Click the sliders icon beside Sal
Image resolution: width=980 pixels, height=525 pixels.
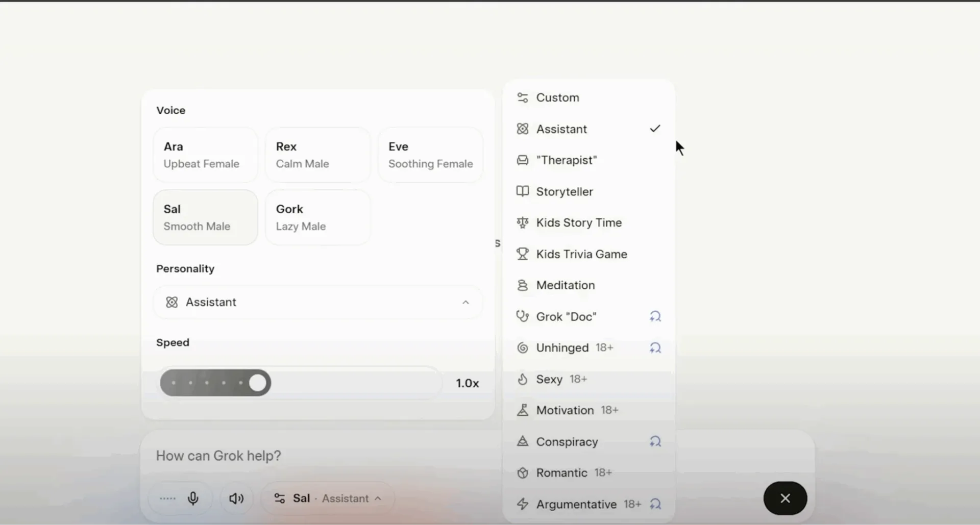(280, 498)
